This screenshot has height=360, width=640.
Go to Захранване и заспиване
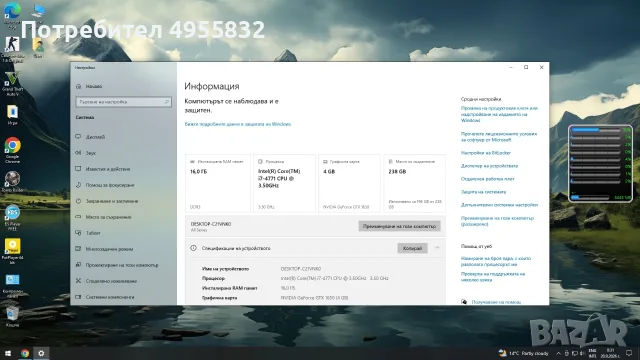coord(112,201)
